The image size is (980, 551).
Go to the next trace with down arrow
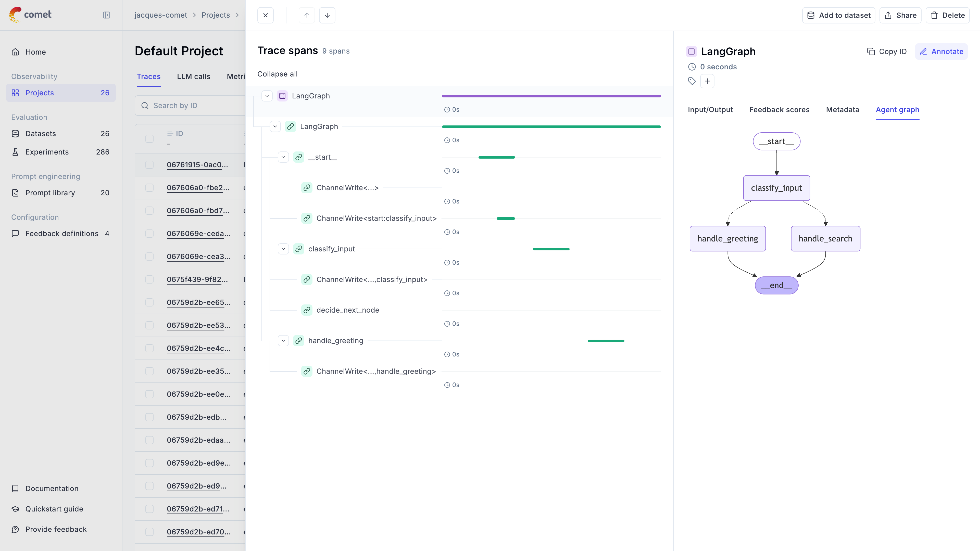pyautogui.click(x=327, y=15)
